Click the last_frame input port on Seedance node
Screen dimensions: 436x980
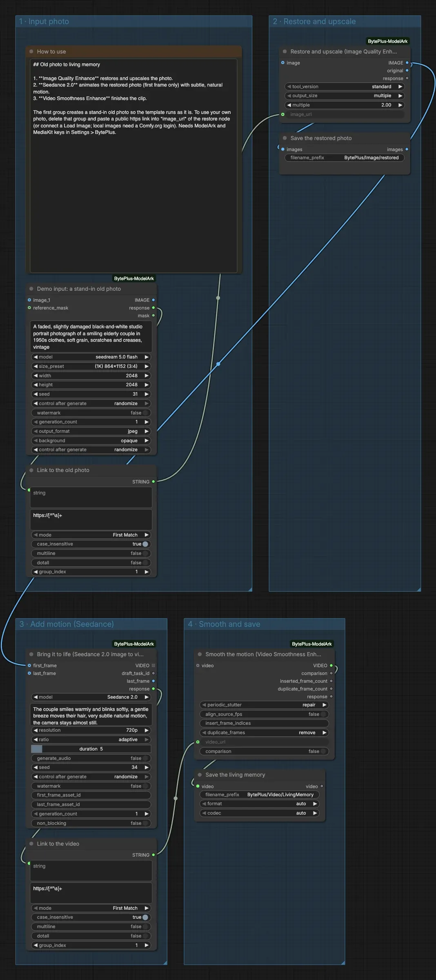click(29, 673)
